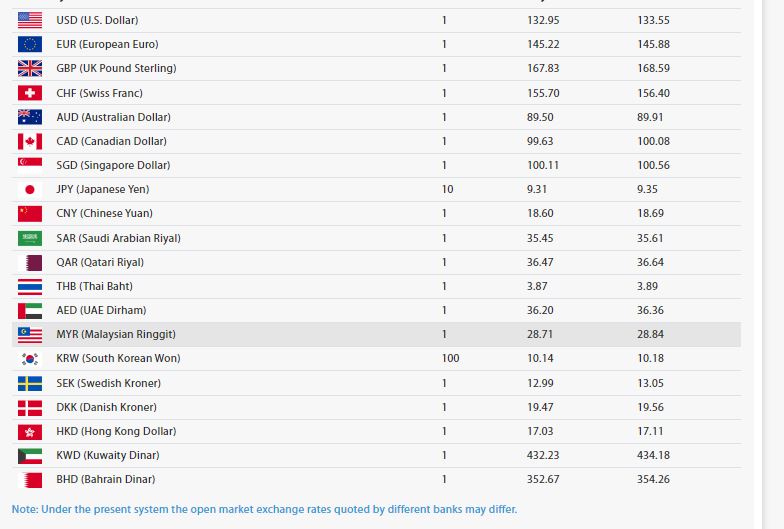Click the CNY (Chinese Yuan) text

(105, 213)
